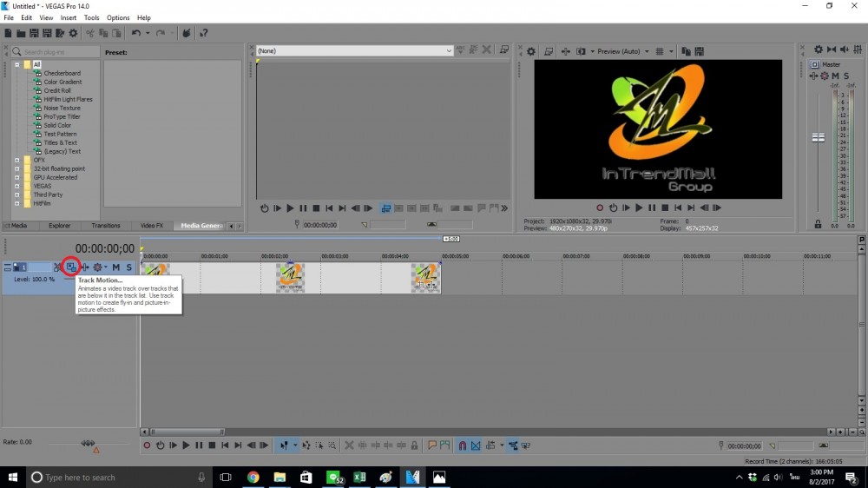Click the interactive tutorials icon
868x488 pixels.
pyautogui.click(x=187, y=33)
